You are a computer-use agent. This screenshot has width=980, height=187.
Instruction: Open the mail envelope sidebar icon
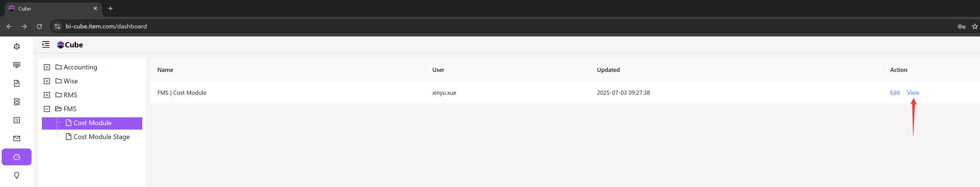(x=17, y=139)
